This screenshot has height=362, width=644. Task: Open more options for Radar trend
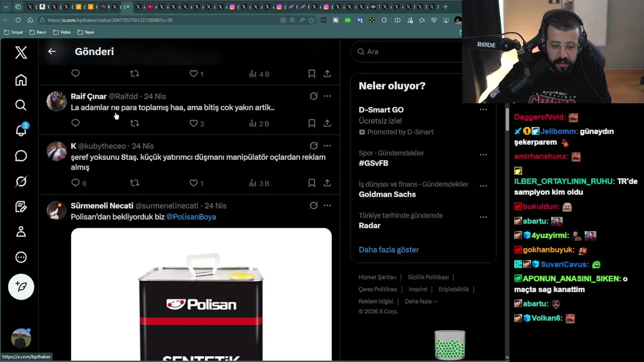(483, 217)
